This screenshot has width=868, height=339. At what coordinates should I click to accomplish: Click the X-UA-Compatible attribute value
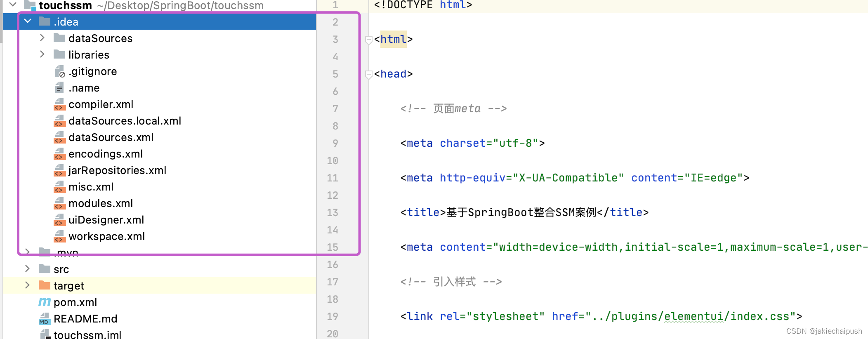(568, 178)
